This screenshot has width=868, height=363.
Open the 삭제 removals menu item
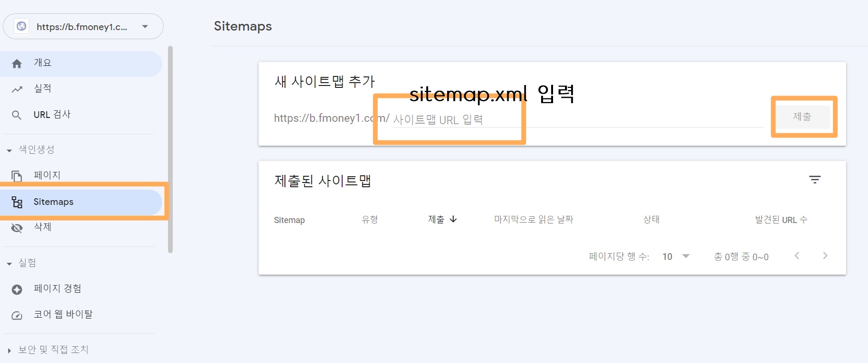coord(81,227)
